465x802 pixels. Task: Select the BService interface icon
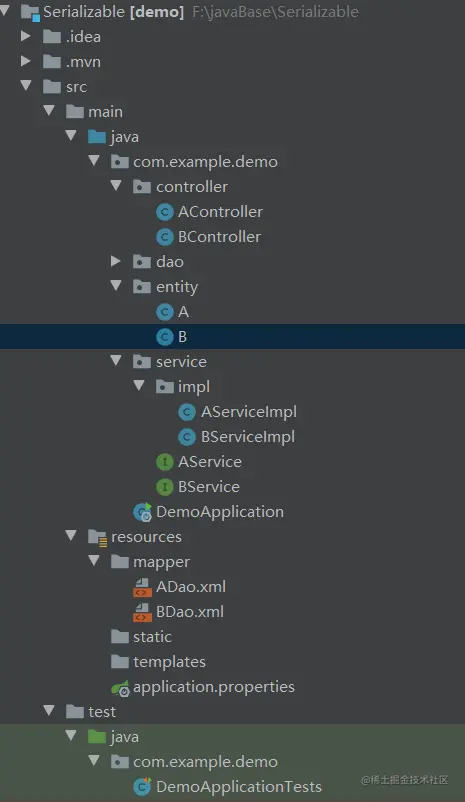tap(165, 487)
